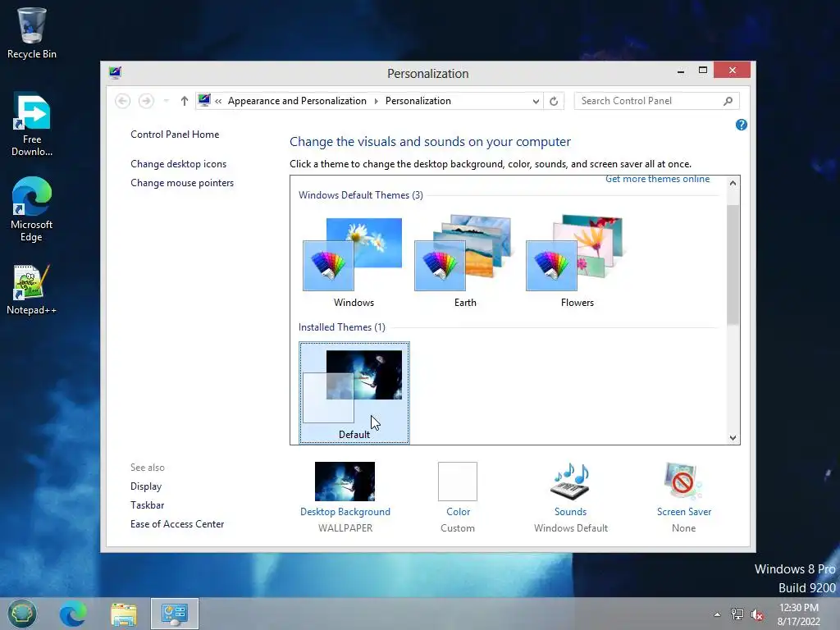Open the Notepad++ desktop shortcut

(x=32, y=290)
